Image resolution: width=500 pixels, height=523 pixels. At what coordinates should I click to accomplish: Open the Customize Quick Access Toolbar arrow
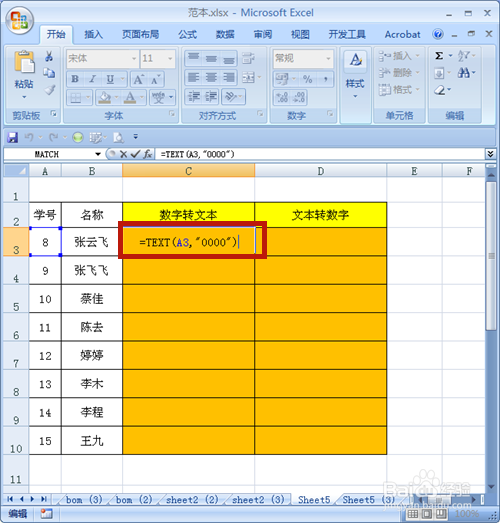(x=135, y=136)
